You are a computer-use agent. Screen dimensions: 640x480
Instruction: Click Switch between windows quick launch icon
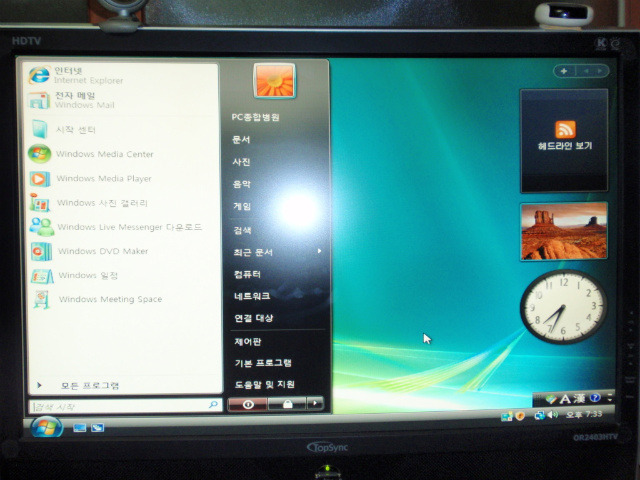click(98, 427)
